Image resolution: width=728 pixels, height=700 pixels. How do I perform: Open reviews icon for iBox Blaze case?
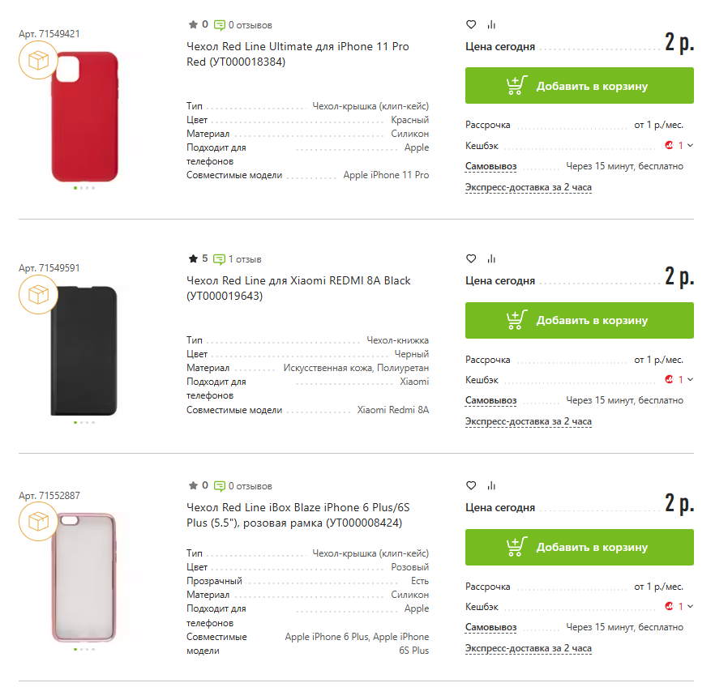tap(219, 486)
